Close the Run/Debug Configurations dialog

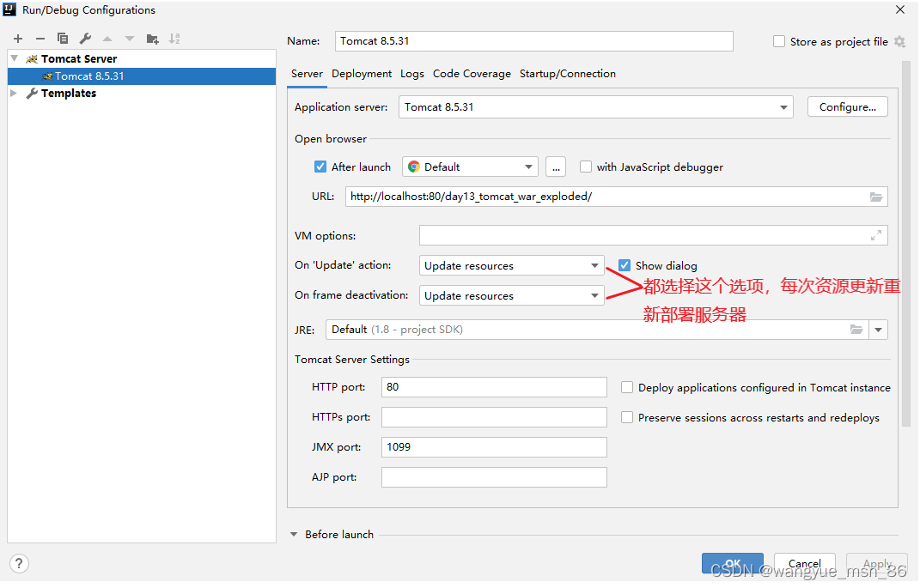pos(900,9)
